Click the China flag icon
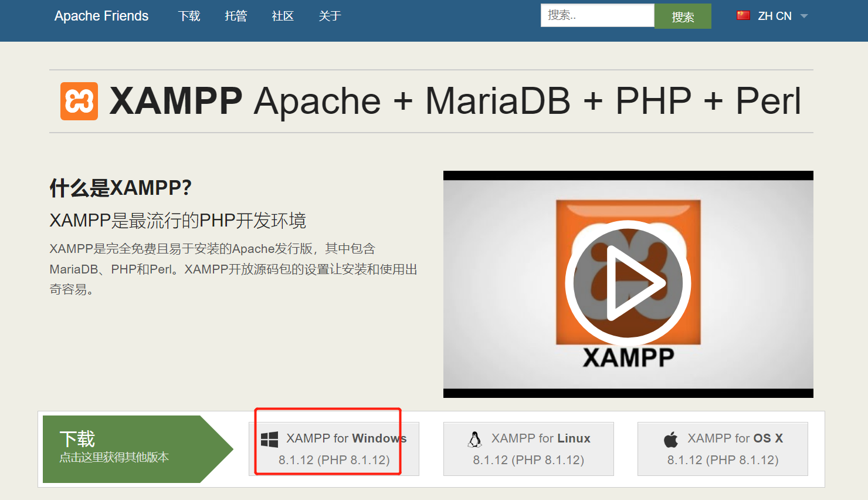This screenshot has height=500, width=868. (x=743, y=15)
